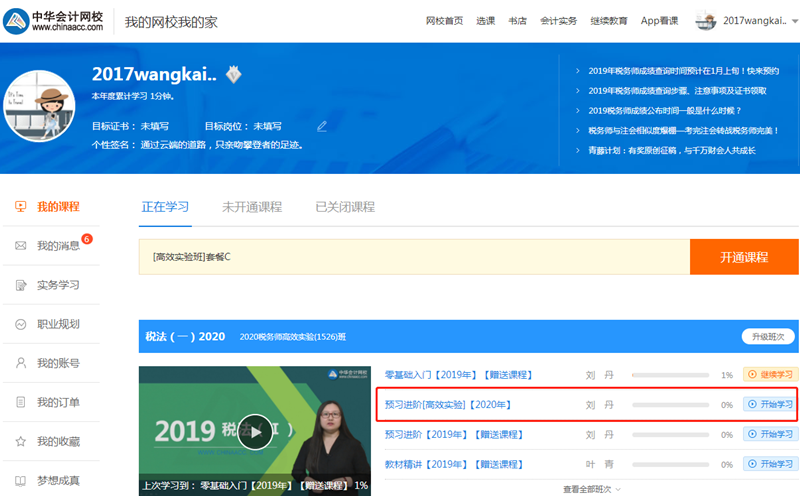
Task: Play the 2019 税法 course video
Action: (x=255, y=432)
